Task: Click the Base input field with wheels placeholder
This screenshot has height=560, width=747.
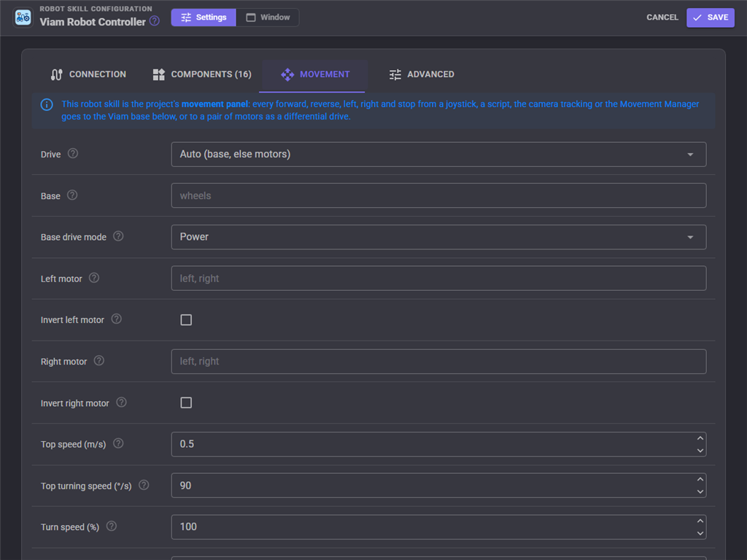Action: pyautogui.click(x=438, y=195)
